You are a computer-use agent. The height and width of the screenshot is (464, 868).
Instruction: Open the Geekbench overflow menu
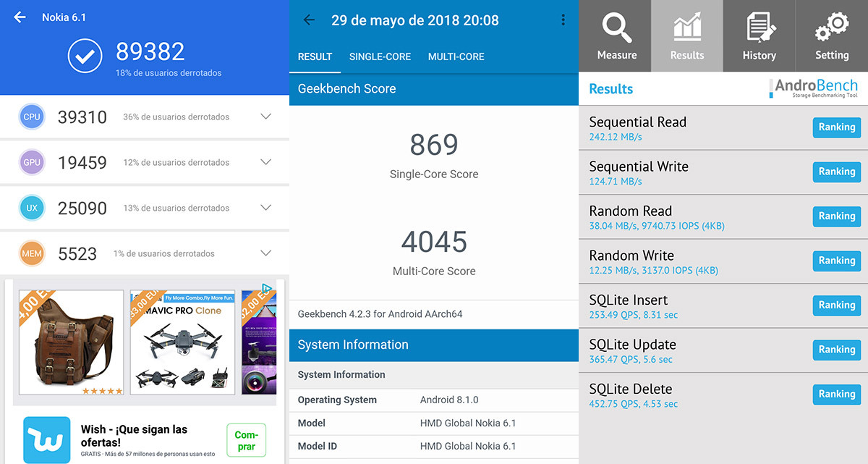click(563, 20)
